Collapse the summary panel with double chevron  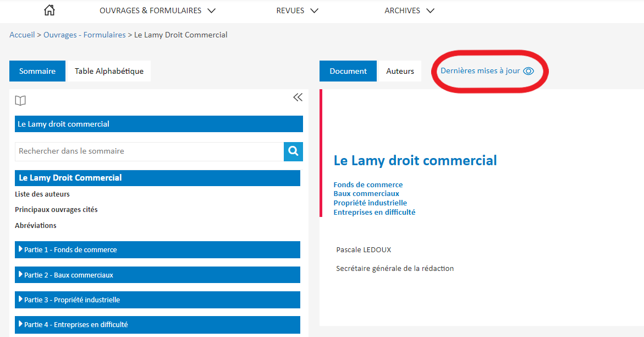tap(298, 97)
